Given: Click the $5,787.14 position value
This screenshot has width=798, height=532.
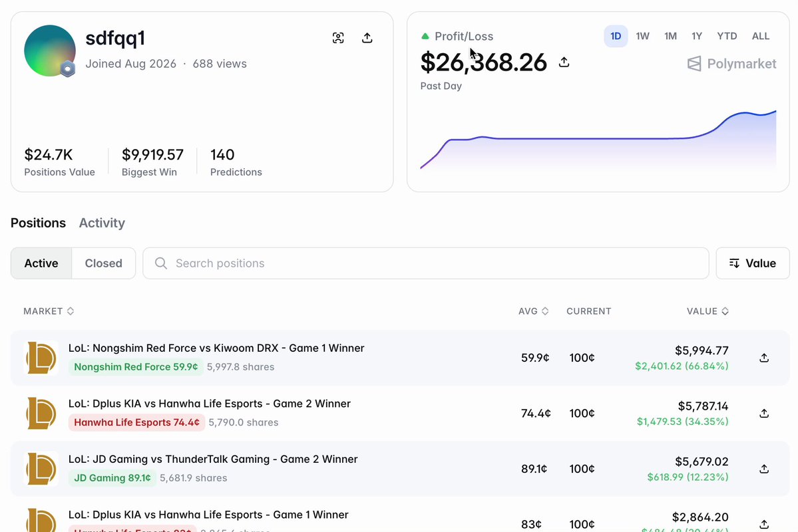Looking at the screenshot, I should 703,406.
